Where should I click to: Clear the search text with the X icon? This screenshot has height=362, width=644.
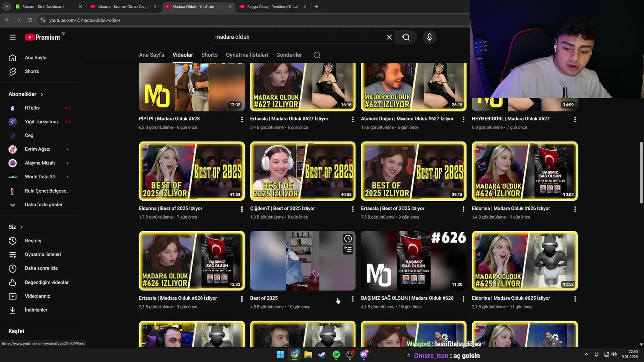(389, 37)
